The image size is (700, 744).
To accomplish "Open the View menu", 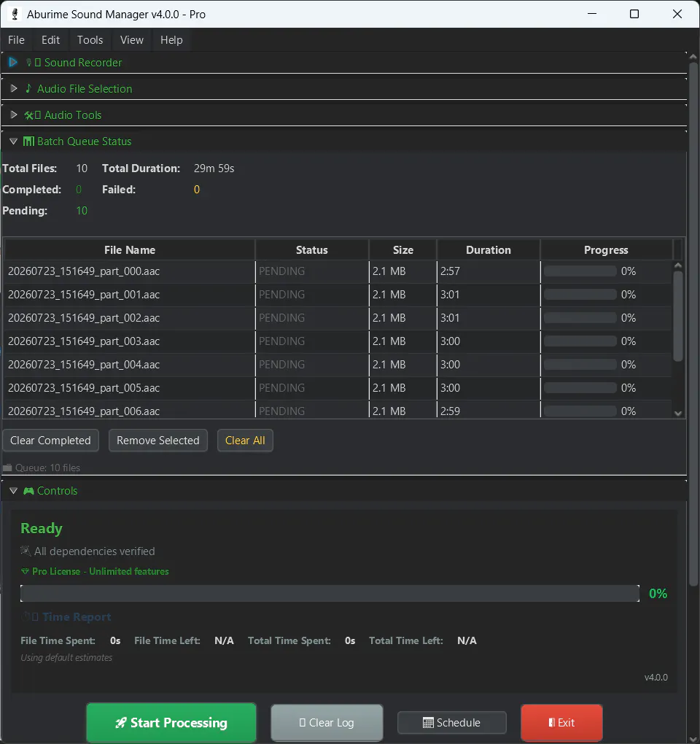I will pyautogui.click(x=131, y=40).
